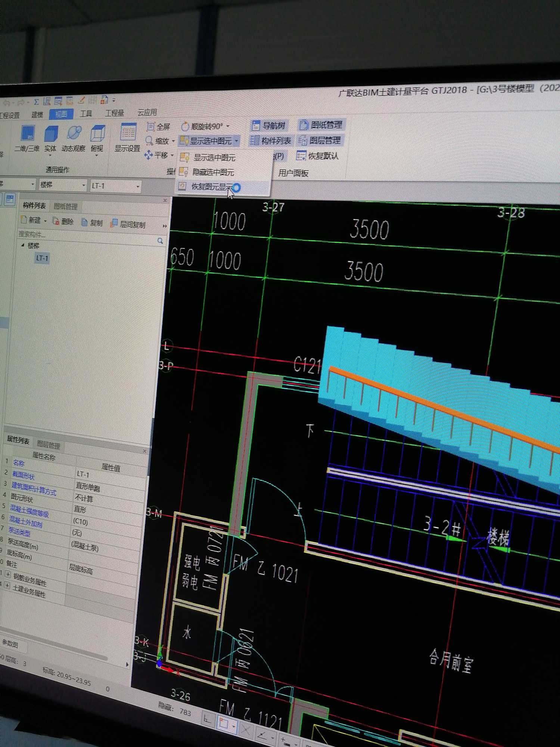Open the 建模 ribbon tab

pos(37,115)
